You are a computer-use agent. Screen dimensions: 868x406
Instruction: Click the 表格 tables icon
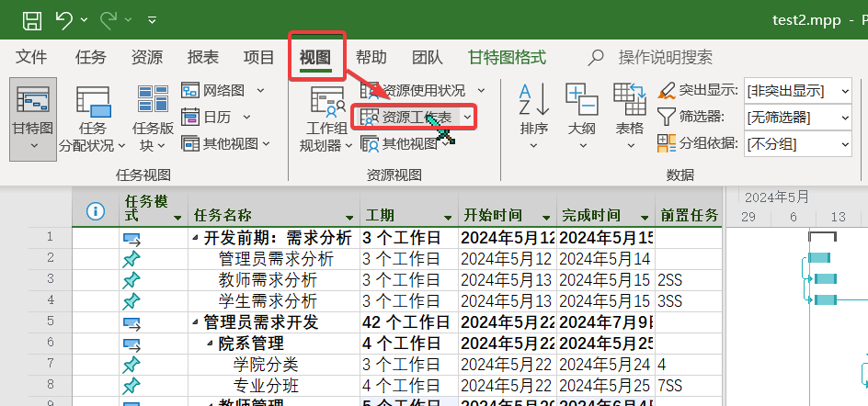[x=630, y=99]
